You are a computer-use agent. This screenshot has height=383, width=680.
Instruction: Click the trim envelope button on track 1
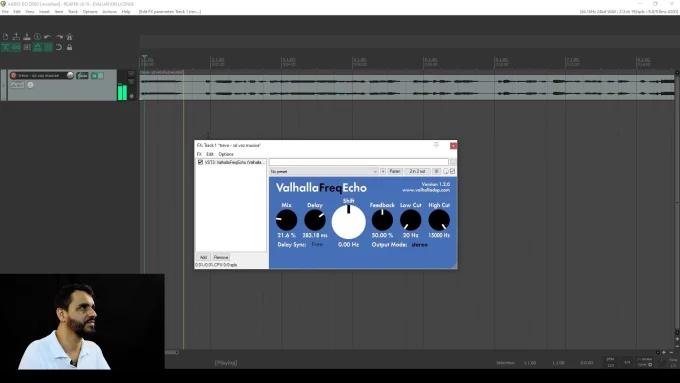click(x=17, y=85)
